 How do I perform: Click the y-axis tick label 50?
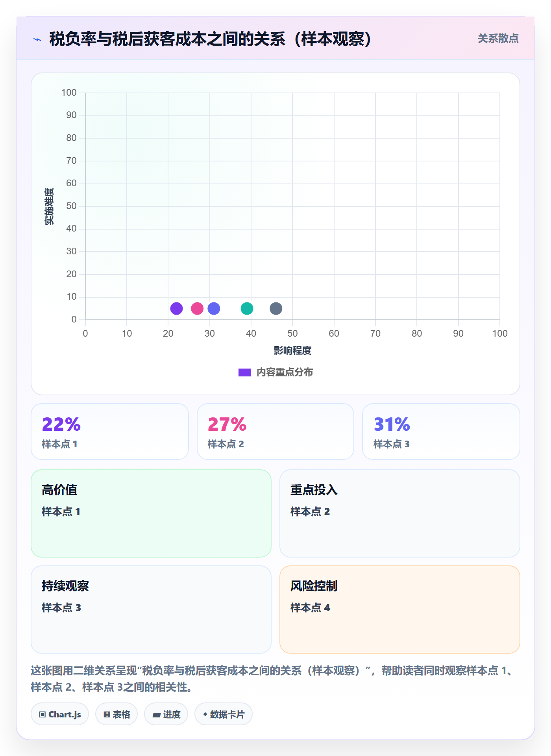point(71,206)
